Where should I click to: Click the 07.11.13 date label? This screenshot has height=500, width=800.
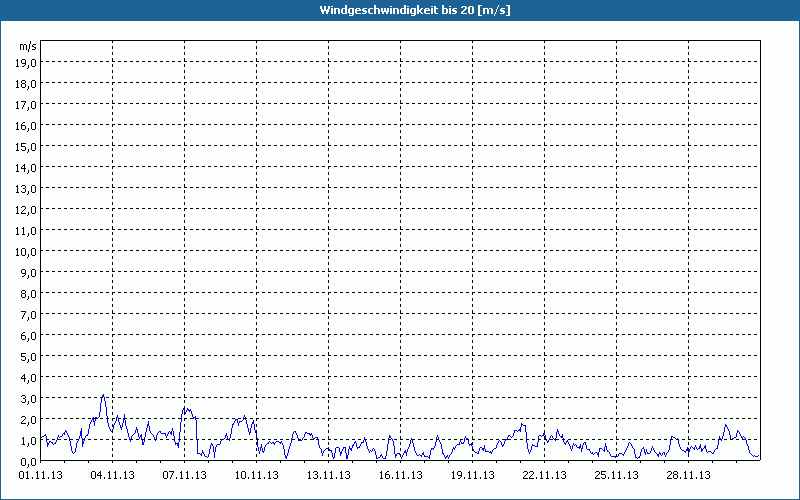(185, 476)
